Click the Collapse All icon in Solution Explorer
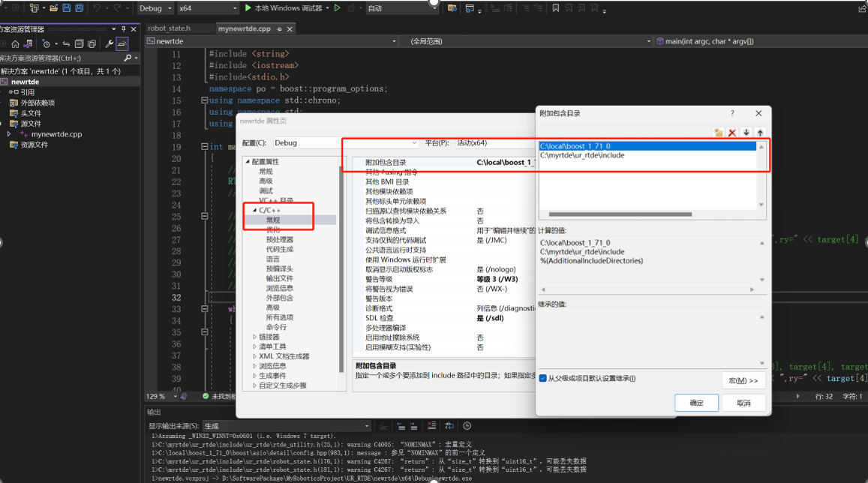The height and width of the screenshot is (483, 868). [79, 43]
